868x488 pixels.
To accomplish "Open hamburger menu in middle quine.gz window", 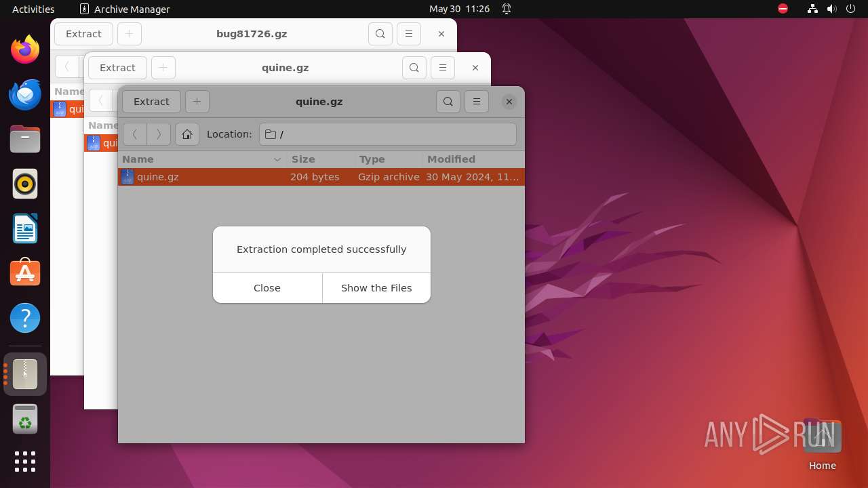I will [443, 68].
